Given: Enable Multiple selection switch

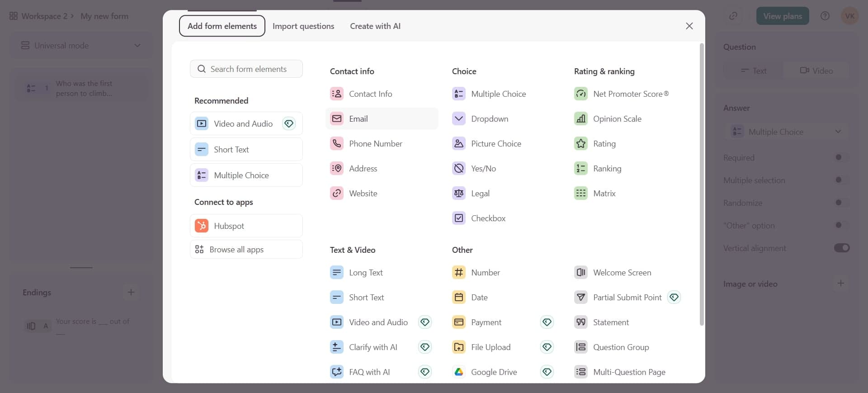Looking at the screenshot, I should click(841, 180).
